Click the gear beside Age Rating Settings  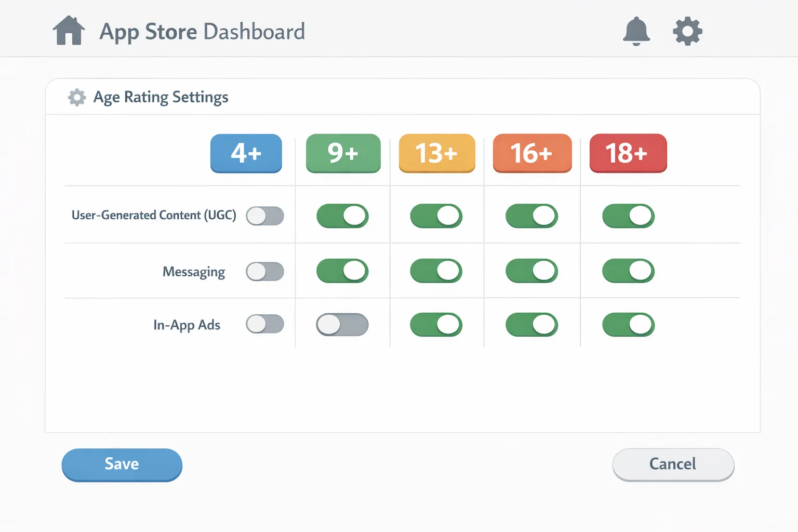(x=76, y=97)
